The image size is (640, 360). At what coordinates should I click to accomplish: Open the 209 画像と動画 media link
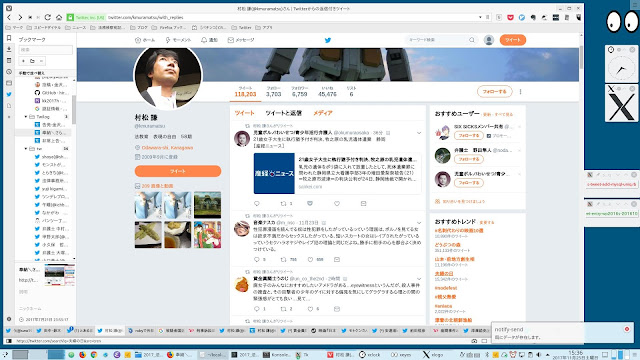point(157,186)
